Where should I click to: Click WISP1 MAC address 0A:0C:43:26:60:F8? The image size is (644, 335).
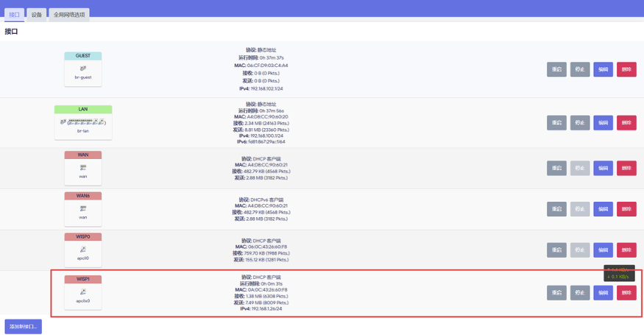point(267,290)
